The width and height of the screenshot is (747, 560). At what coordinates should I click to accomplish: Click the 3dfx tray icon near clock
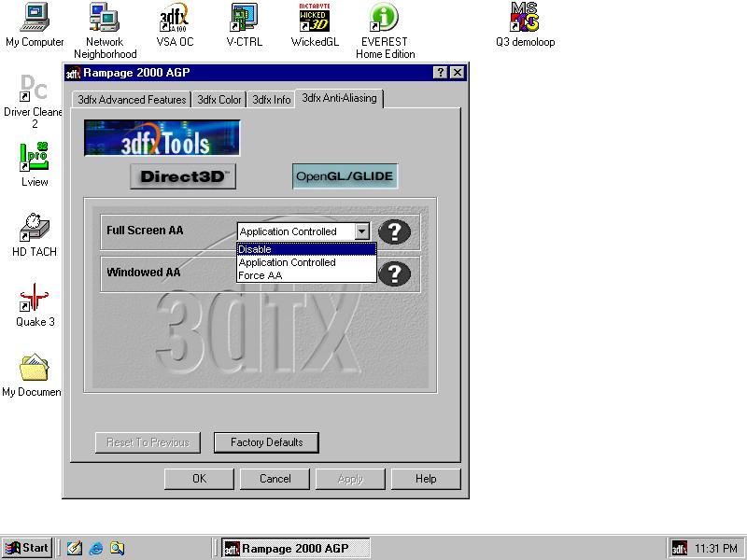point(680,548)
